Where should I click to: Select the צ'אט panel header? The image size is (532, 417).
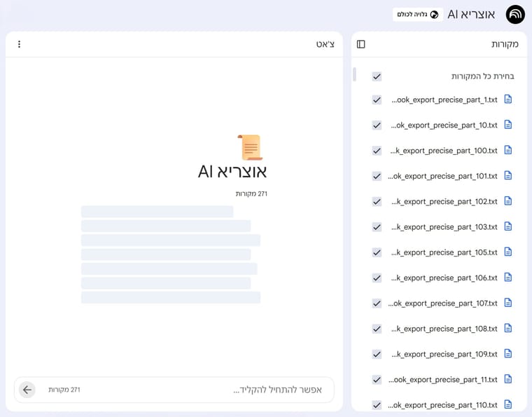325,44
